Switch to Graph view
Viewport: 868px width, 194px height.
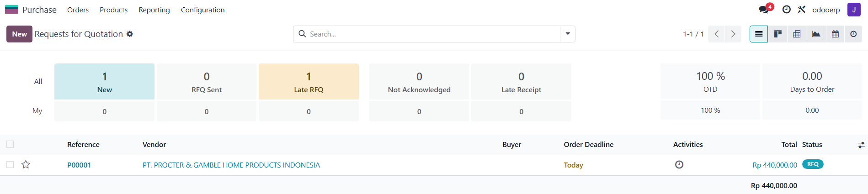[816, 34]
